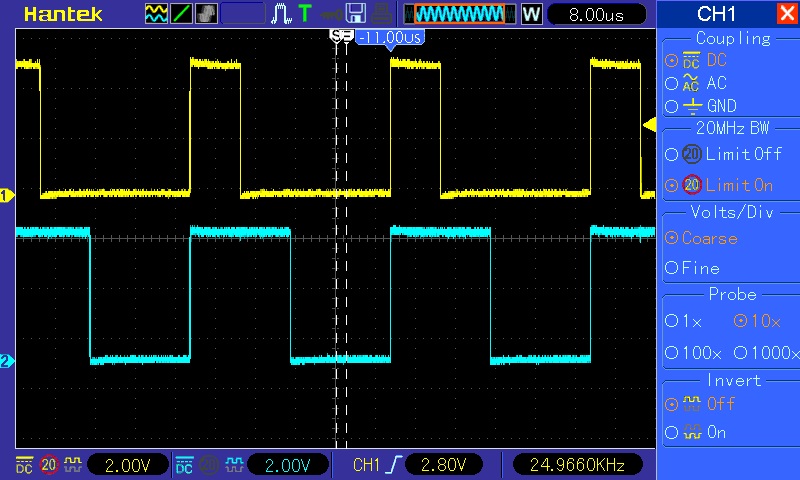Viewport: 800px width, 480px height.
Task: Click the W window indicator icon
Action: [531, 14]
